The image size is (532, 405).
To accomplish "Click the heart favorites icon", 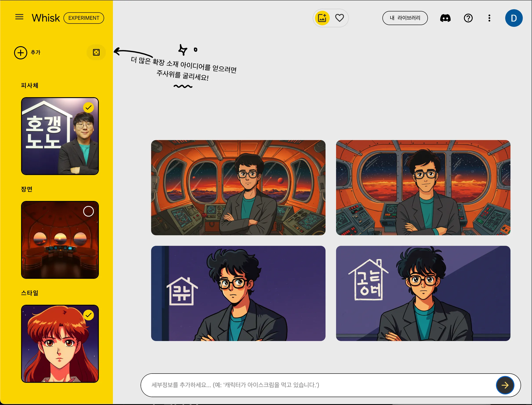I will click(339, 18).
